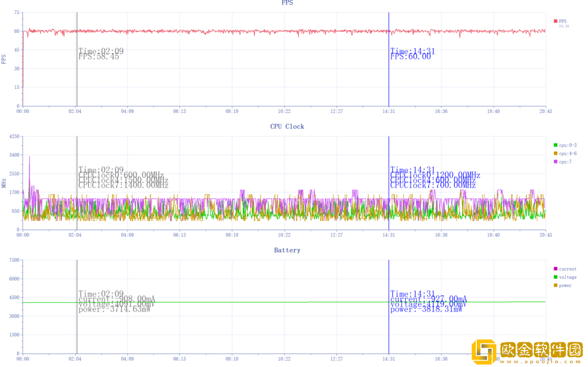588x367 pixels.
Task: Toggle the FPS series legend entry
Action: coord(562,21)
